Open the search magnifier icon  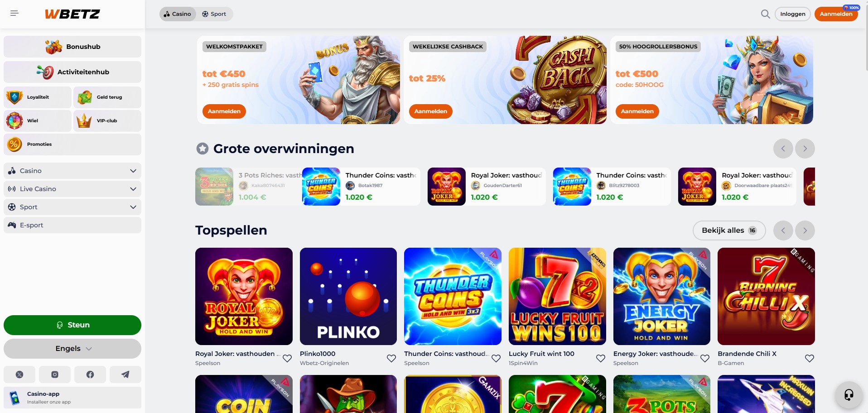click(x=765, y=14)
